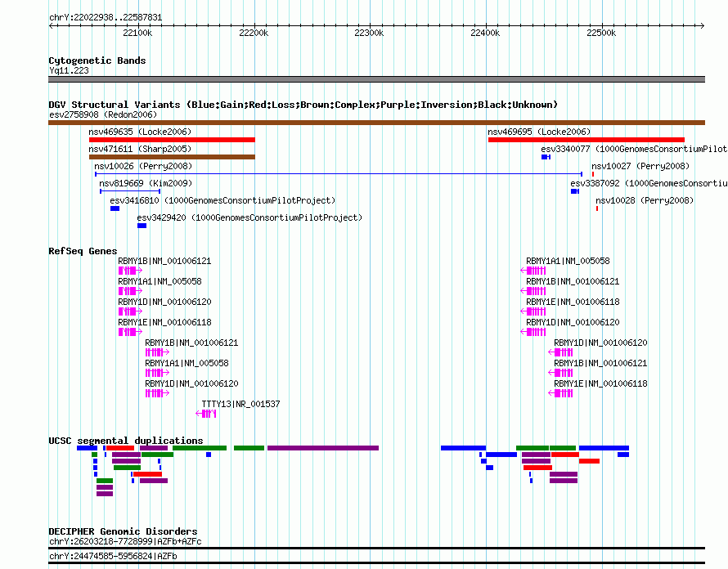The height and width of the screenshot is (569, 728).
Task: Click the black bar under the AZFb+AZFc label
Action: [x=376, y=549]
